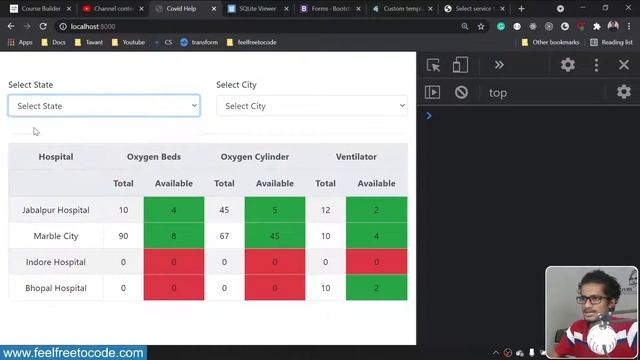Switch to the SQLite Viewer tab
Image resolution: width=640 pixels, height=360 pixels.
coord(258,9)
